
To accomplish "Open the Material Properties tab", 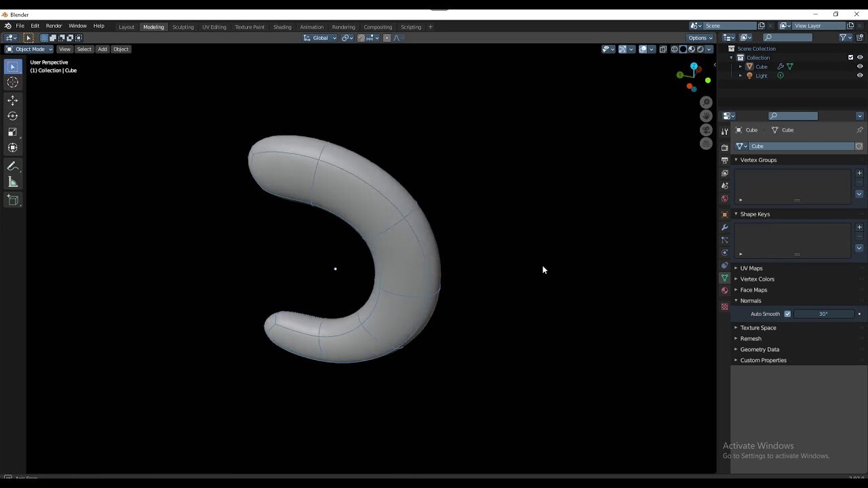I will 724,290.
